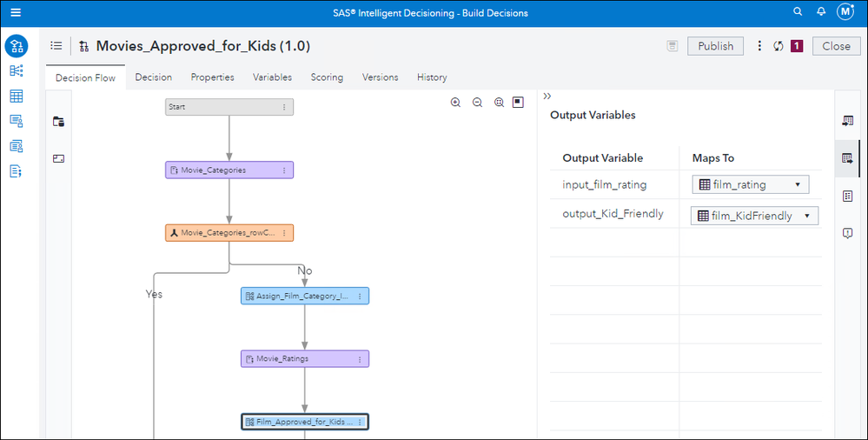Click the user profile avatar
The width and height of the screenshot is (868, 440).
[x=845, y=12]
